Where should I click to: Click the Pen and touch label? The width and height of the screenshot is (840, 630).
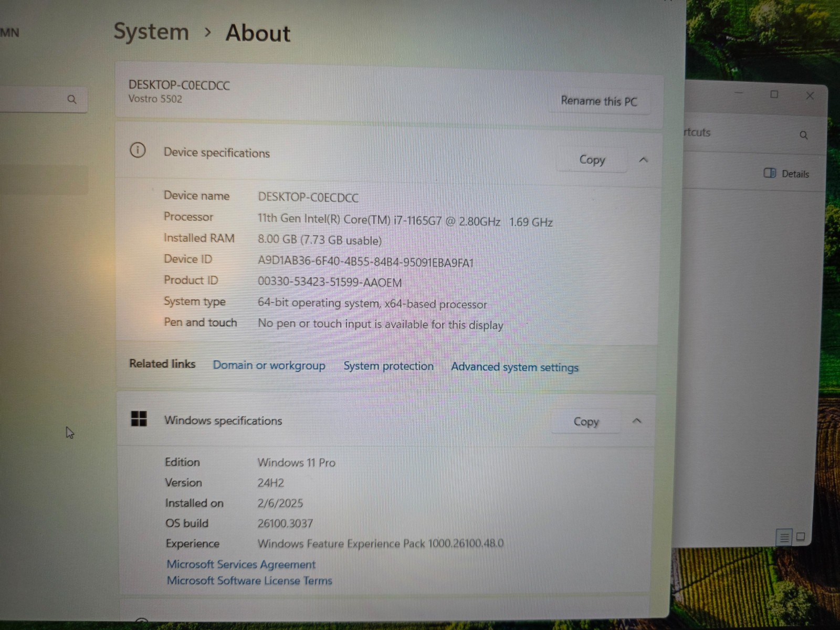(200, 322)
